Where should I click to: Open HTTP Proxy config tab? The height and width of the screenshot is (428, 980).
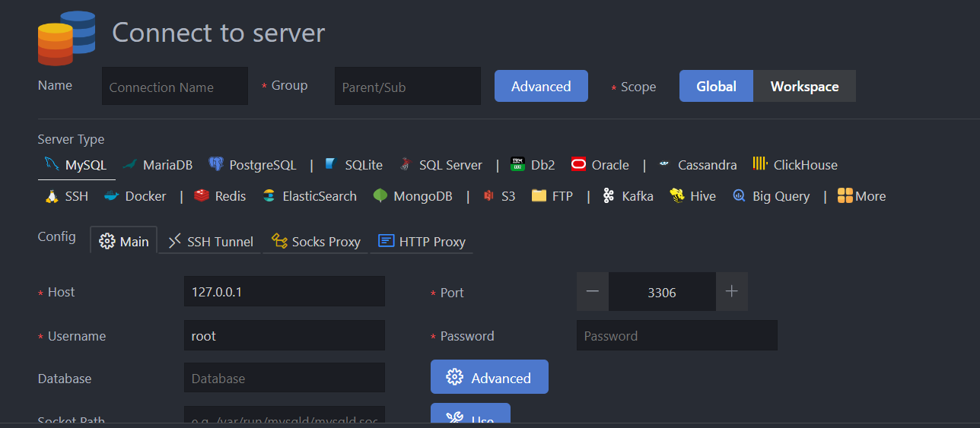coord(422,242)
